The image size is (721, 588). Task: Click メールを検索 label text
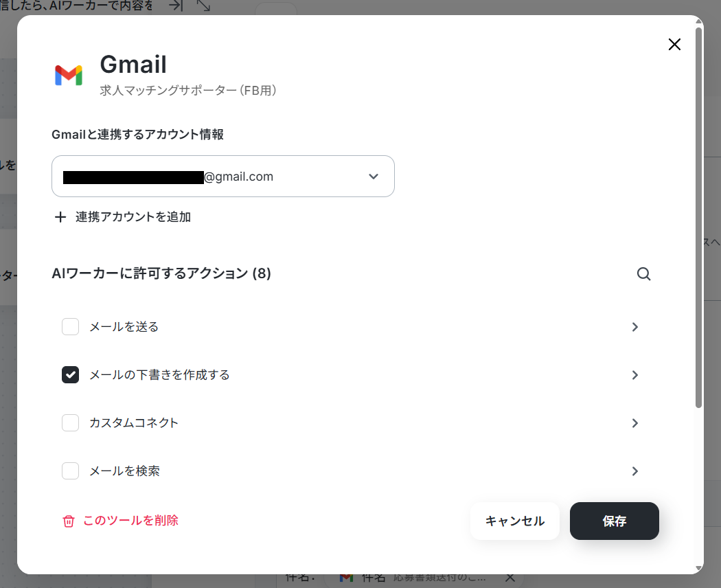click(x=124, y=471)
